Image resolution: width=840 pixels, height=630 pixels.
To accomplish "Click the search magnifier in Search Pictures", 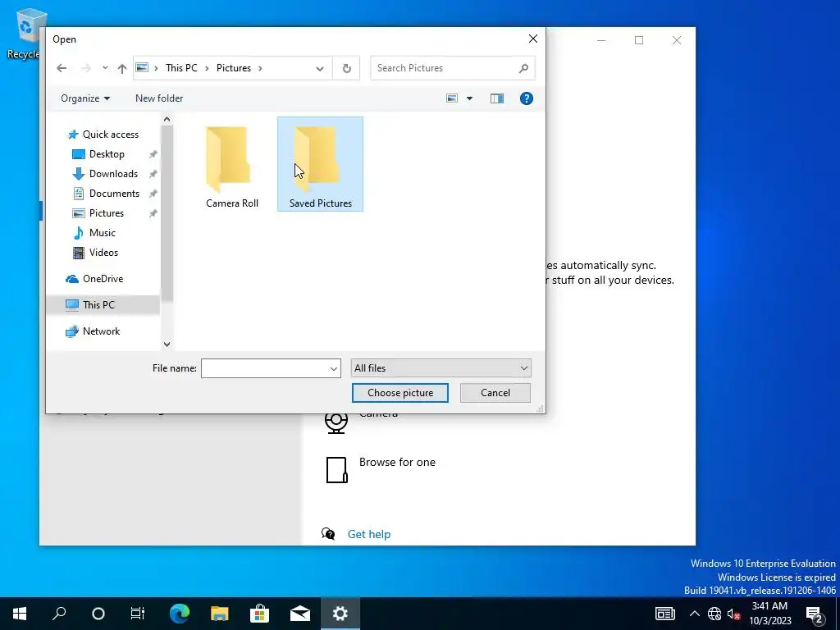I will [x=523, y=68].
